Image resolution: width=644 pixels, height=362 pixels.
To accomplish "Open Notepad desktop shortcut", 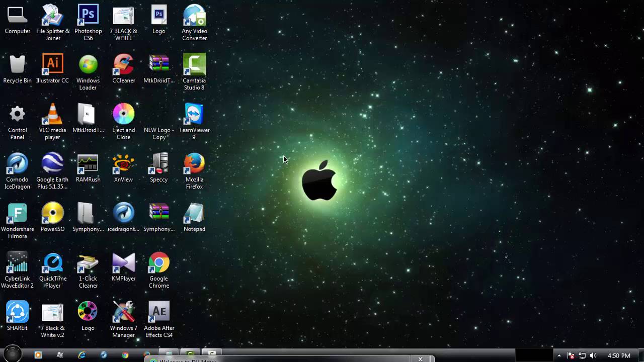I will [x=194, y=218].
